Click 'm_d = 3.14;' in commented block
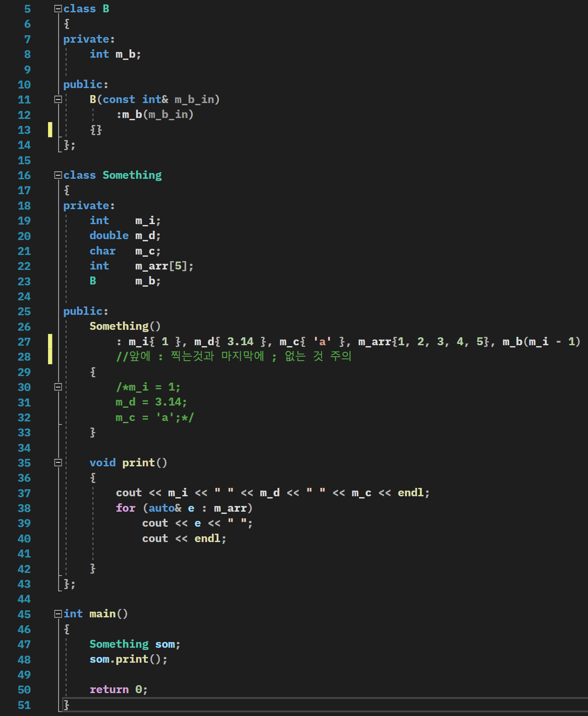The height and width of the screenshot is (716, 588). click(x=152, y=402)
